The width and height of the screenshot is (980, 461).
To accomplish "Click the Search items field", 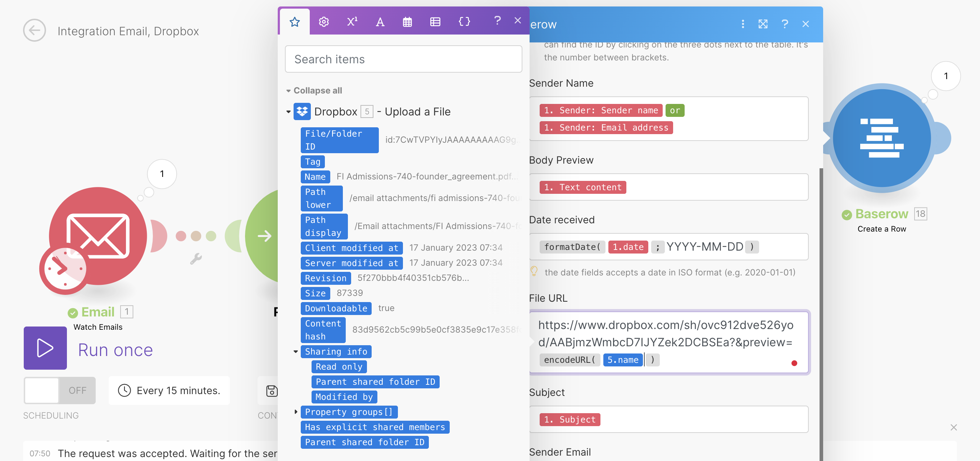I will (403, 59).
